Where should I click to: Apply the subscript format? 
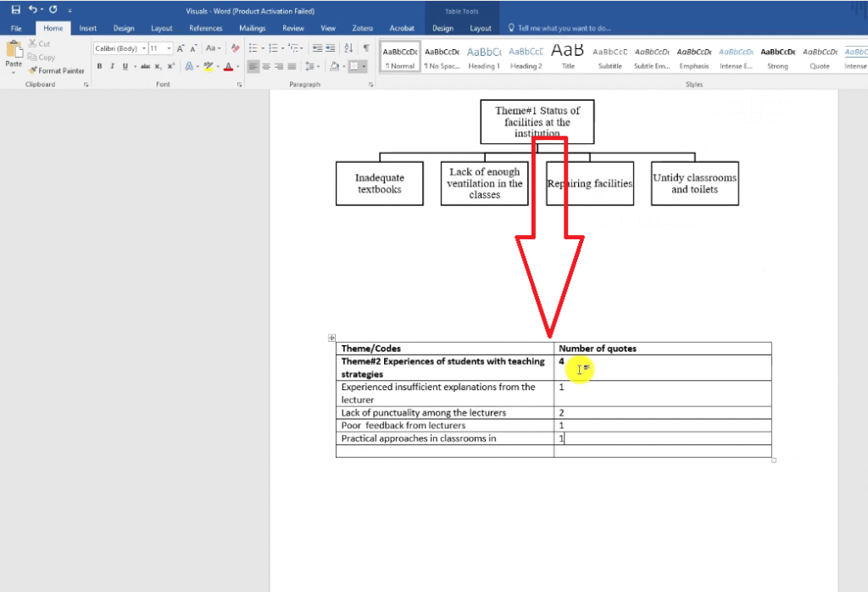(159, 66)
